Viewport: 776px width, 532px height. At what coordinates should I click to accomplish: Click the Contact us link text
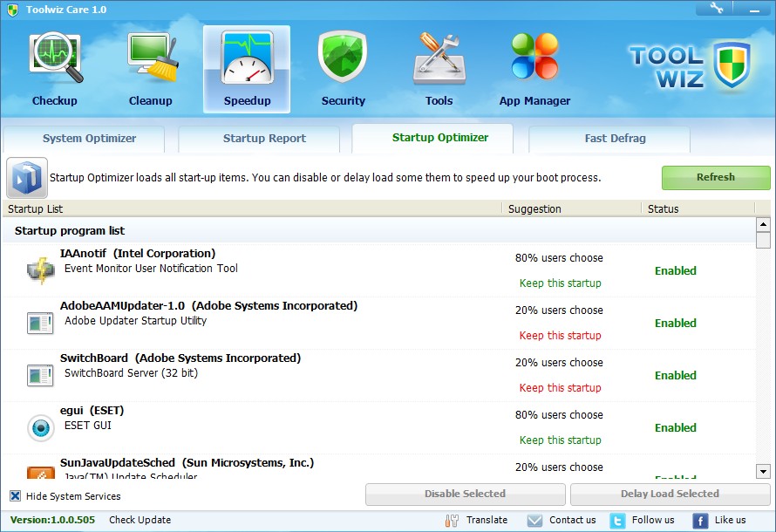[x=573, y=520]
